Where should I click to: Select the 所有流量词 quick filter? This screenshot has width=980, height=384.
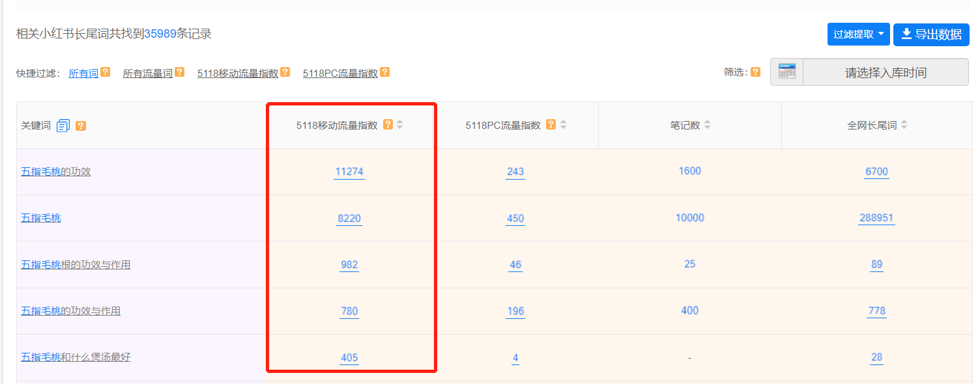[x=148, y=74]
